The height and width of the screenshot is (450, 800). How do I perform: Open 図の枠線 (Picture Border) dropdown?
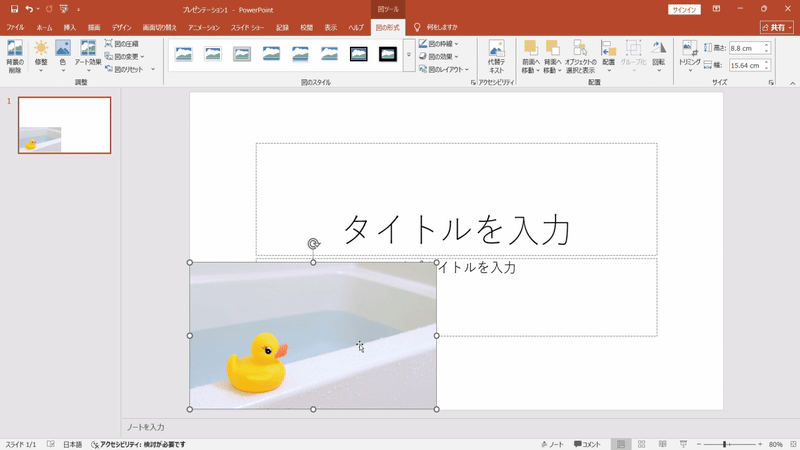tap(438, 44)
